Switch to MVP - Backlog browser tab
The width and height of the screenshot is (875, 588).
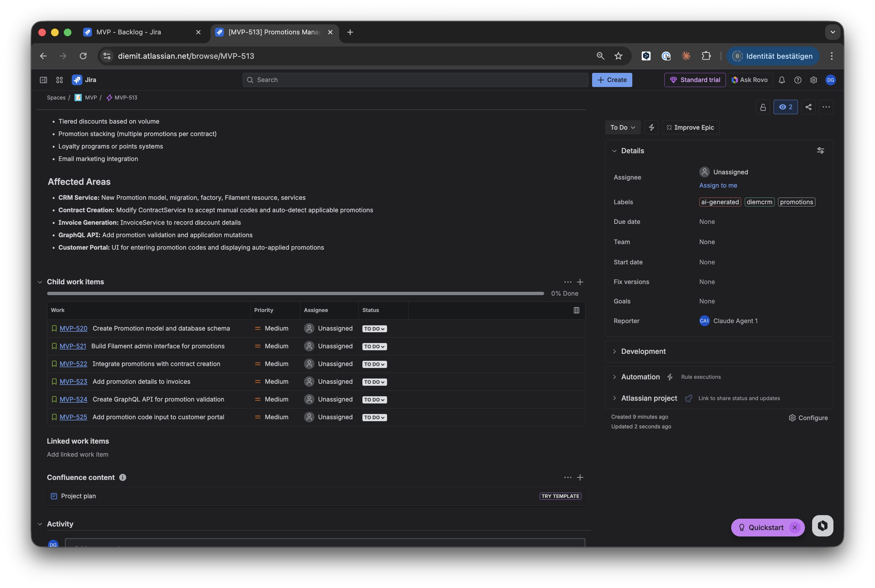129,32
